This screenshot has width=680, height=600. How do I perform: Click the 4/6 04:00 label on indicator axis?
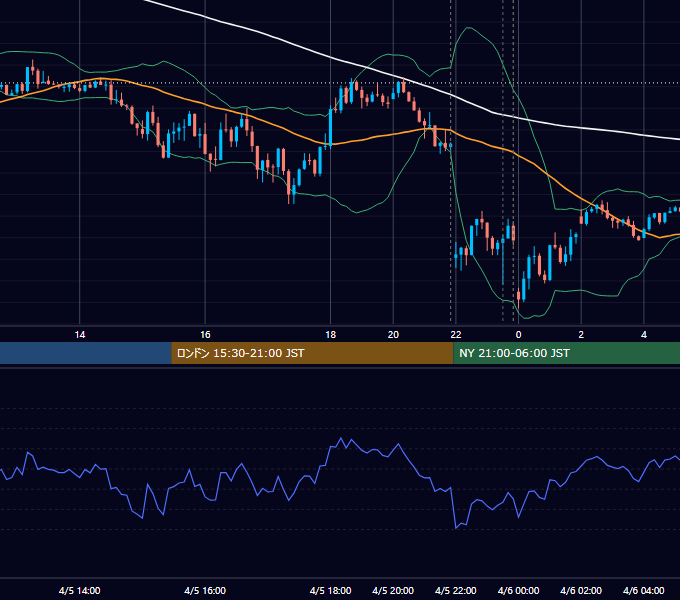pyautogui.click(x=644, y=590)
